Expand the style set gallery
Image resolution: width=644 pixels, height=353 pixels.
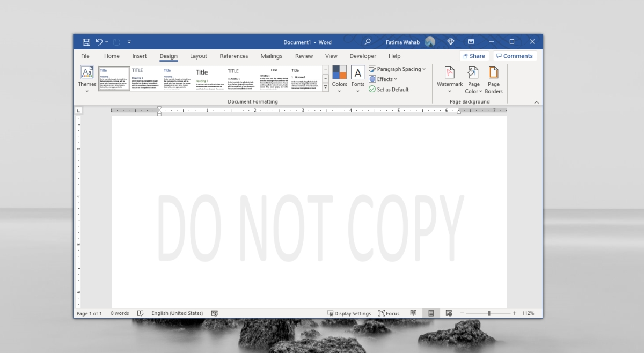[325, 86]
